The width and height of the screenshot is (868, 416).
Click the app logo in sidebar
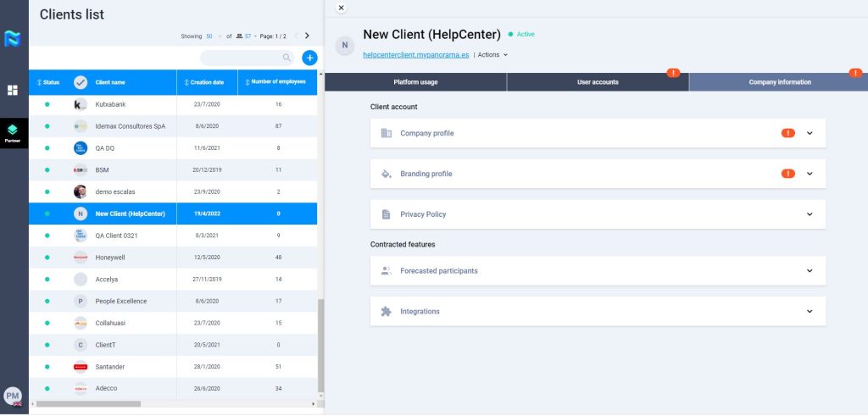[x=14, y=38]
